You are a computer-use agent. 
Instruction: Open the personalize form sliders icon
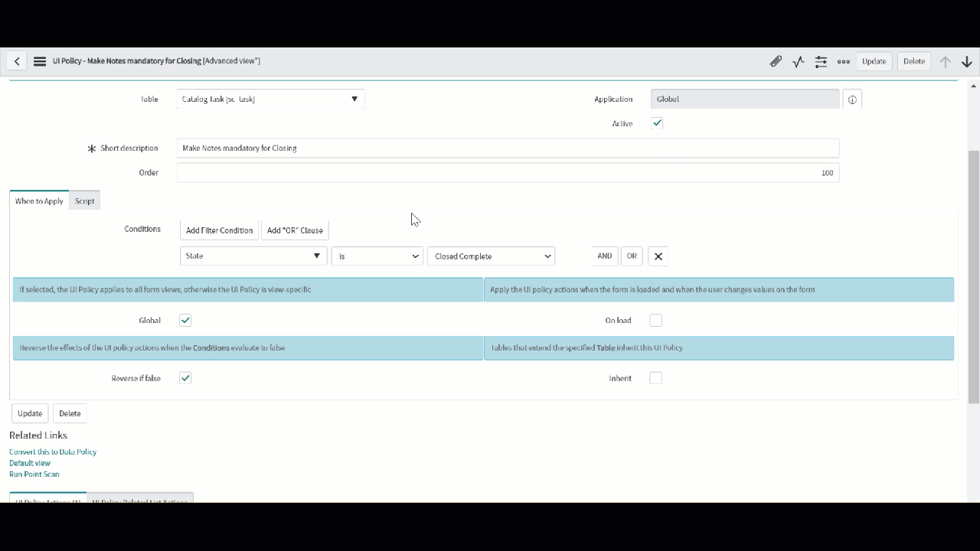click(821, 61)
